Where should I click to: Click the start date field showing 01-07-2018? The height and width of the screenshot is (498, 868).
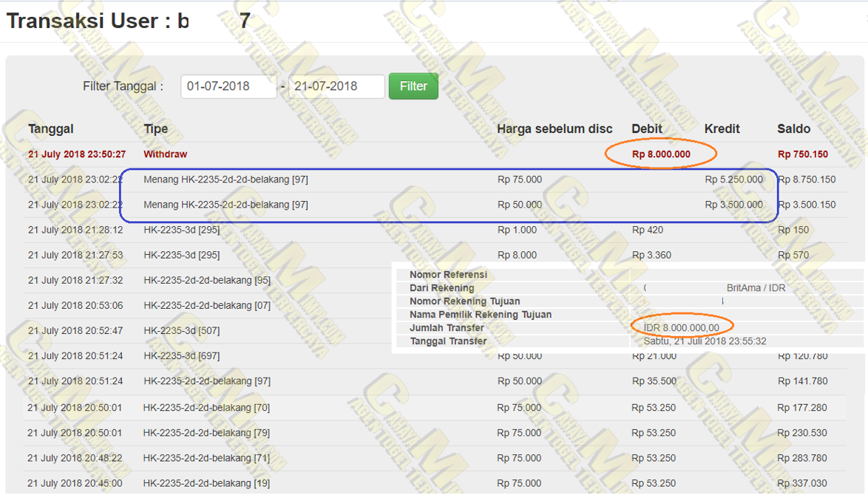click(x=228, y=86)
